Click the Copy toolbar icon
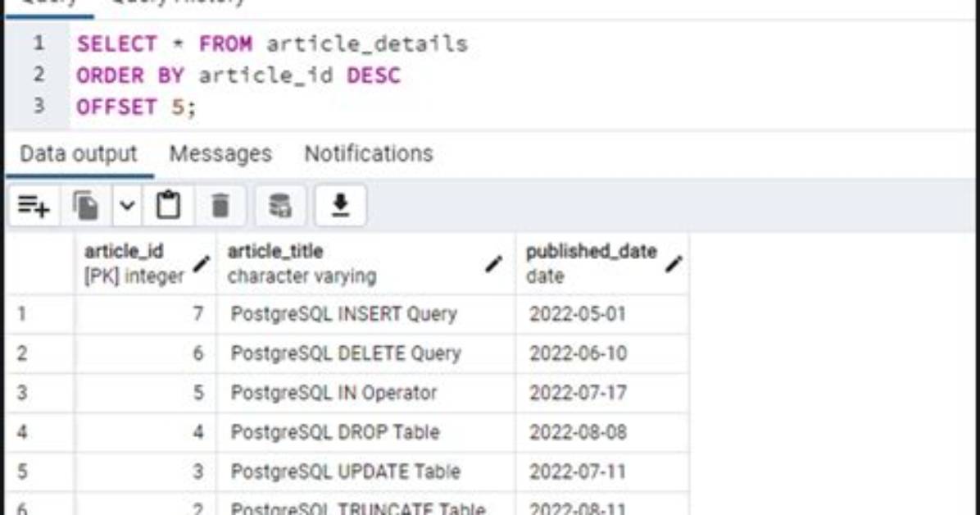The width and height of the screenshot is (980, 515). (86, 205)
